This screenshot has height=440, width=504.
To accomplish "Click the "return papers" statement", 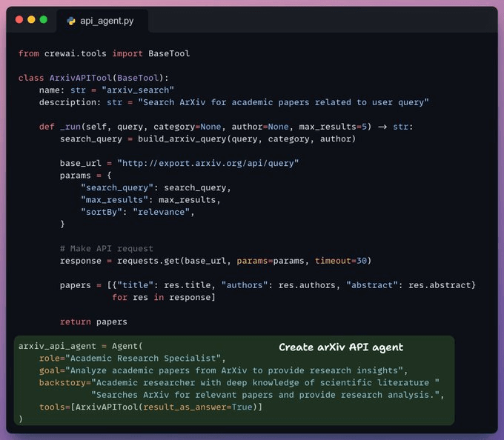I will 93,321.
